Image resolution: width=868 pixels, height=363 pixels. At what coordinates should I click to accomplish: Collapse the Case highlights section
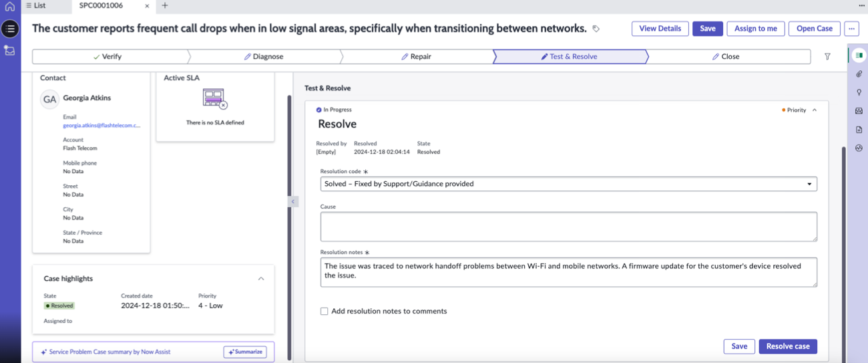[x=261, y=279]
